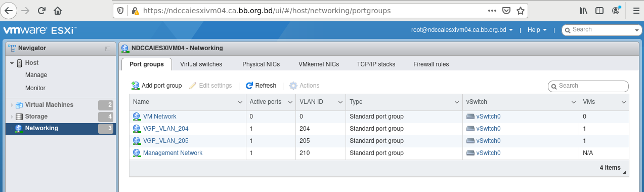Screen dimensions: 644x192
Task: Expand the Storage tree node
Action: 12,117
